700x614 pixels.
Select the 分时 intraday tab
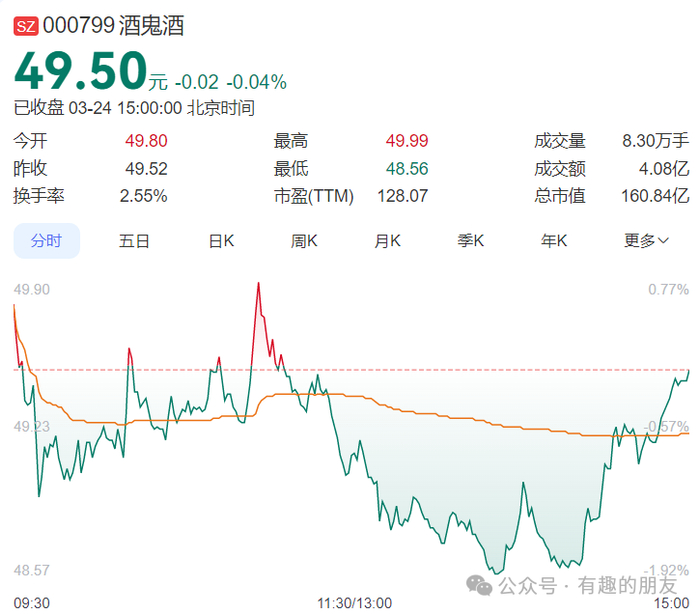click(46, 241)
